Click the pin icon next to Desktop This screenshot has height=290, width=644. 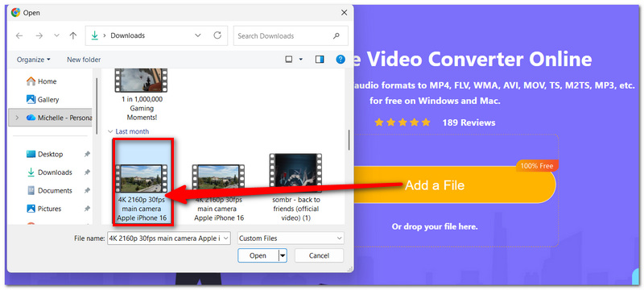87,154
